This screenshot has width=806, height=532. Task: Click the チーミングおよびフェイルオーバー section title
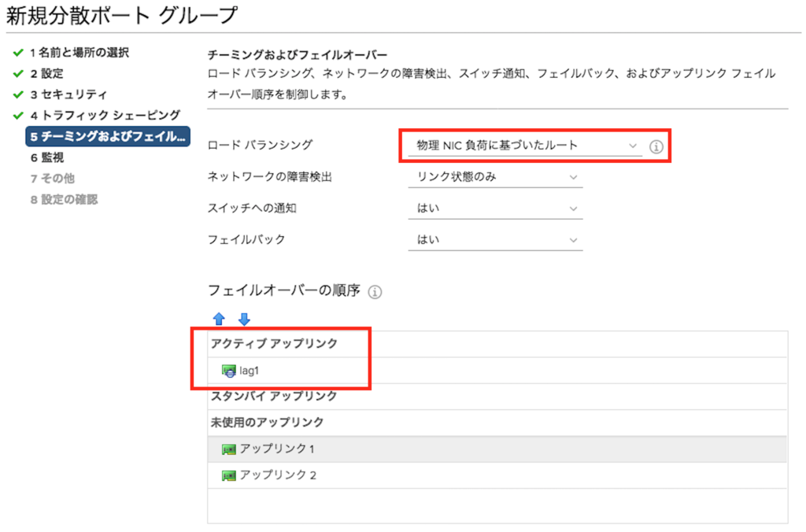point(298,54)
